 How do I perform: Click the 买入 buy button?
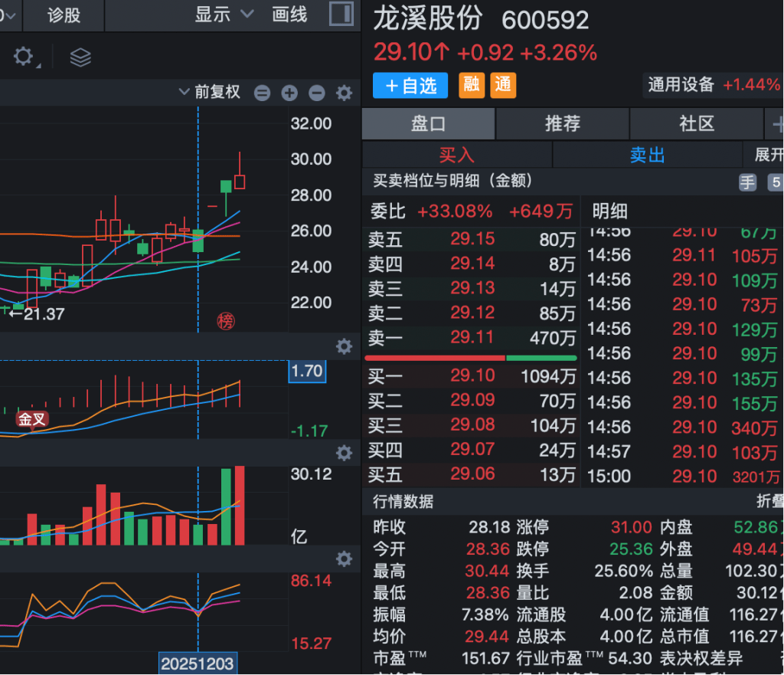[x=456, y=155]
